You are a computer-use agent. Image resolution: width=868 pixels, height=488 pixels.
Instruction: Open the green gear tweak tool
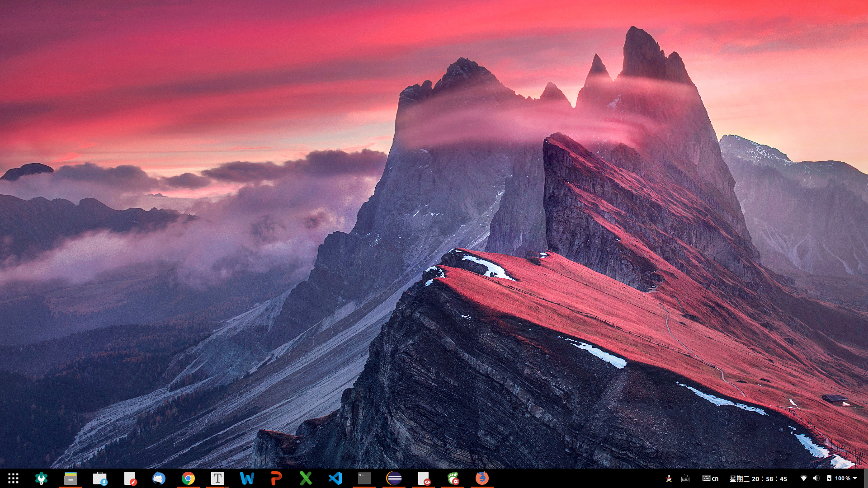tap(41, 478)
